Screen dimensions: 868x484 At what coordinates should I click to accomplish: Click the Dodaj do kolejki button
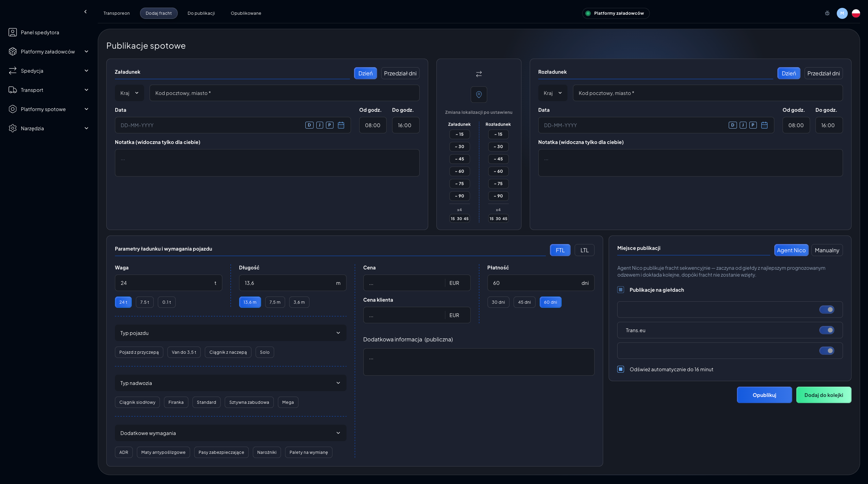point(824,395)
